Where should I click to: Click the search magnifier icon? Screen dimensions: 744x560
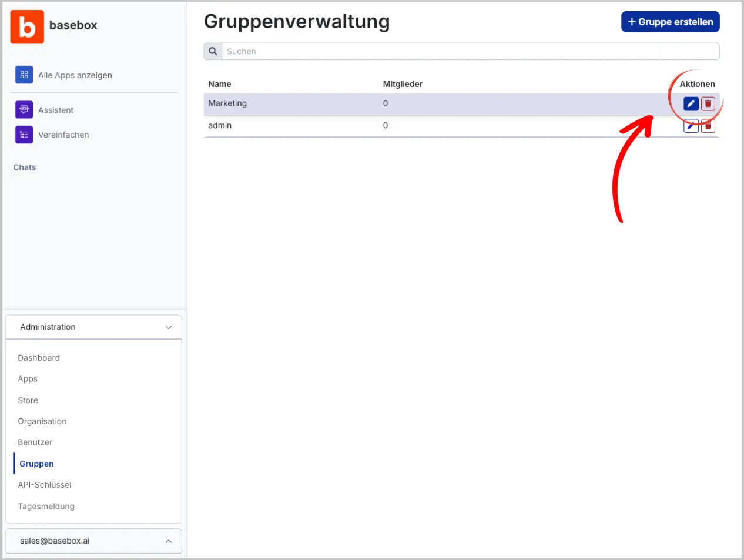coord(213,52)
